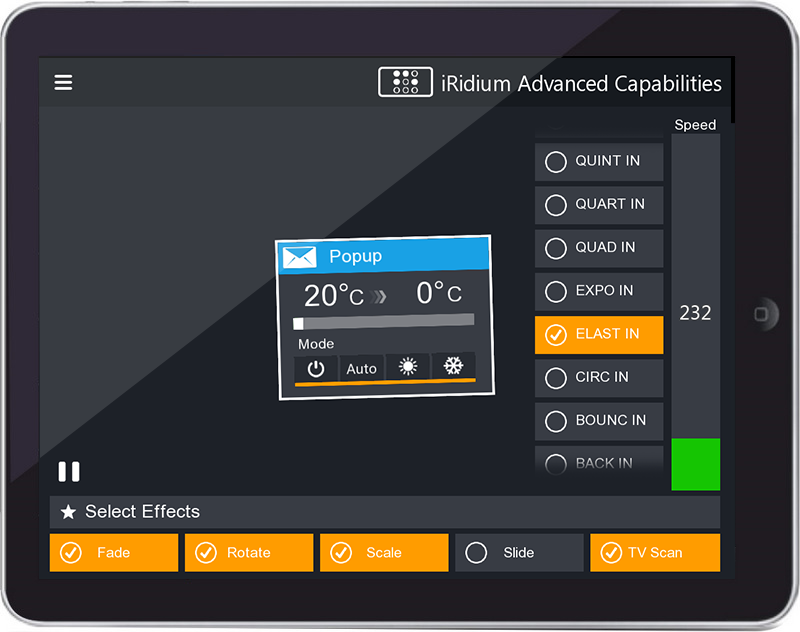Select the snowflake cooling mode icon
Image resolution: width=800 pixels, height=632 pixels.
453,366
